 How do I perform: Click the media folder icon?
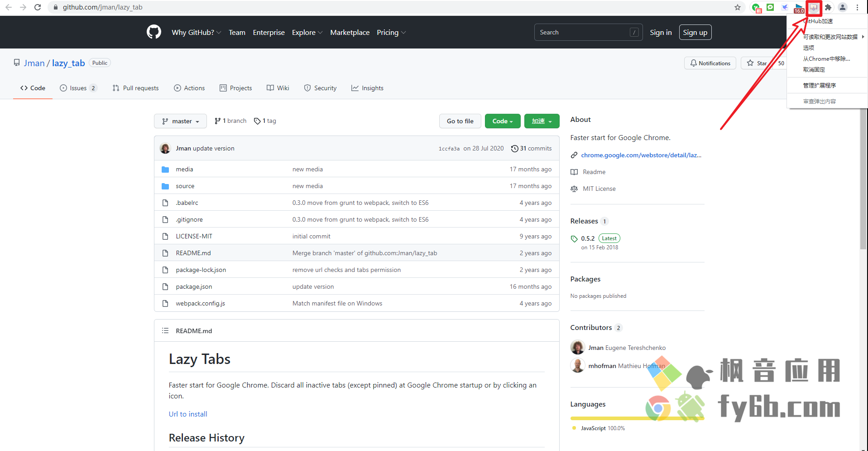click(165, 170)
